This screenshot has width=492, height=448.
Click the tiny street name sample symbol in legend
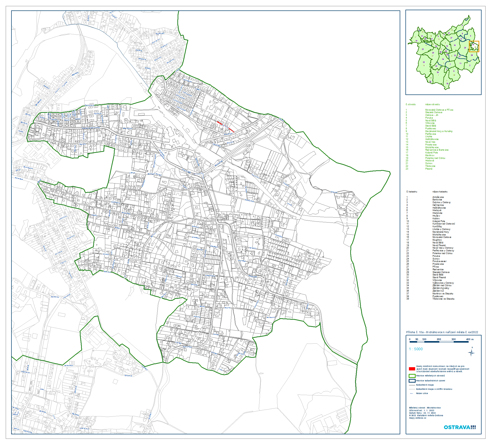coord(412,393)
